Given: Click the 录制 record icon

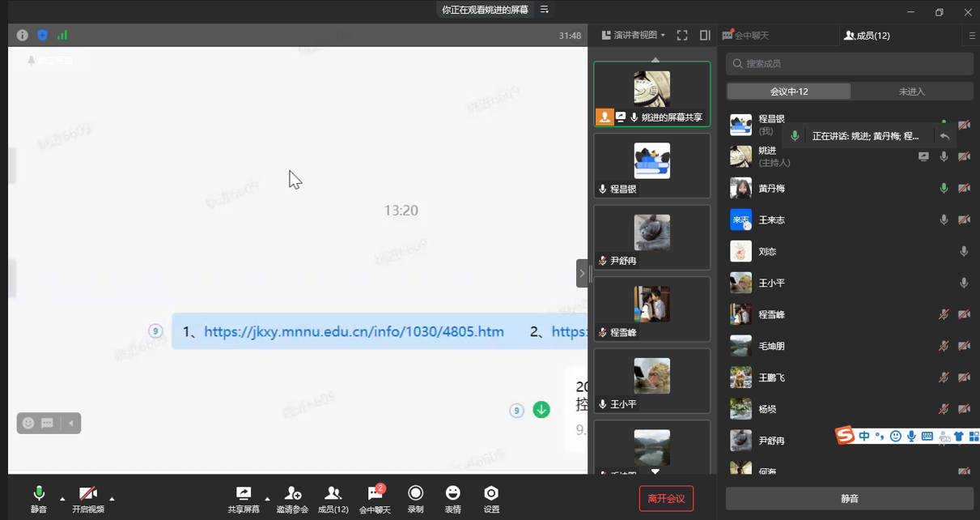Looking at the screenshot, I should (x=415, y=493).
